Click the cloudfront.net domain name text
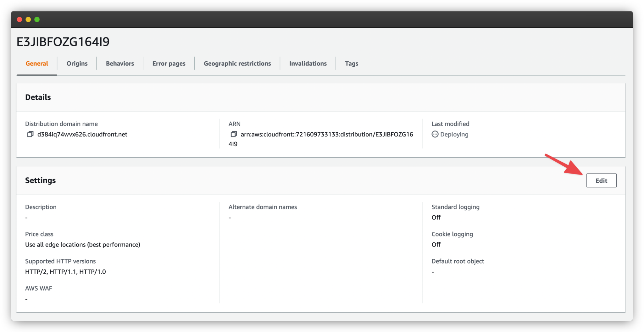 82,134
